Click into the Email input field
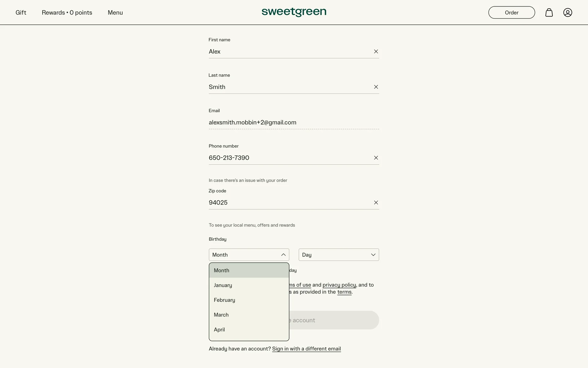 [x=293, y=122]
